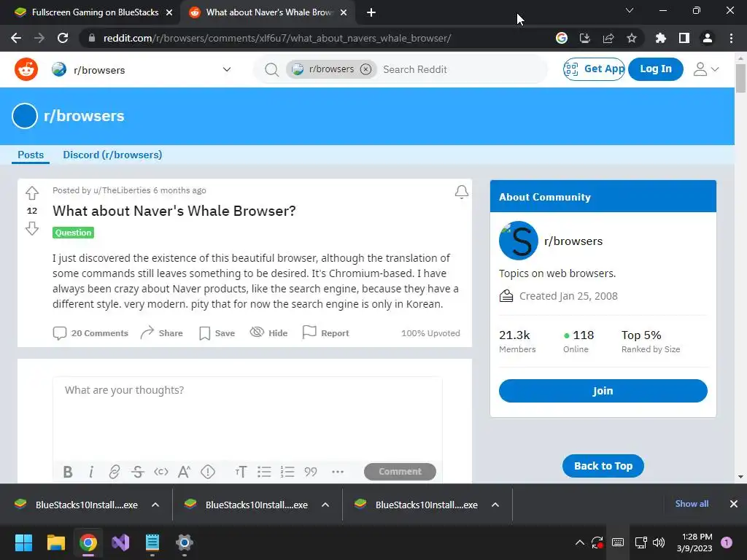Open File Explorer from taskbar
747x560 pixels.
pyautogui.click(x=55, y=542)
